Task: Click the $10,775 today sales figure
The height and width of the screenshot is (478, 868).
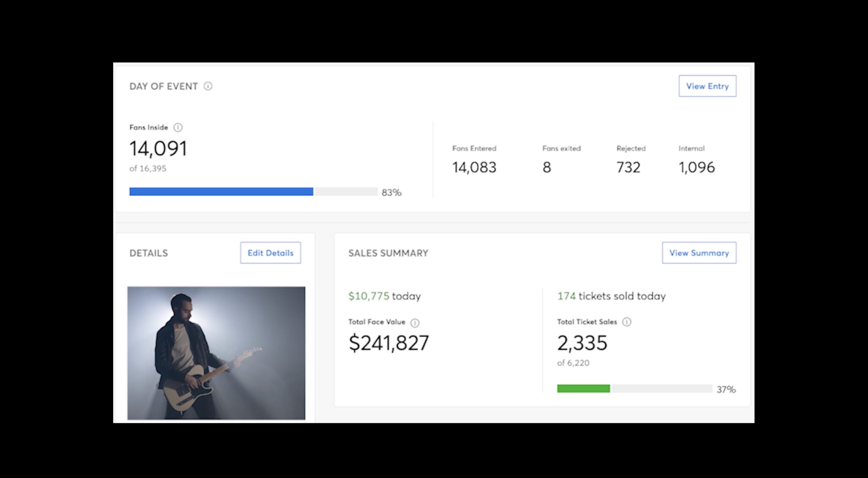Action: (x=384, y=296)
